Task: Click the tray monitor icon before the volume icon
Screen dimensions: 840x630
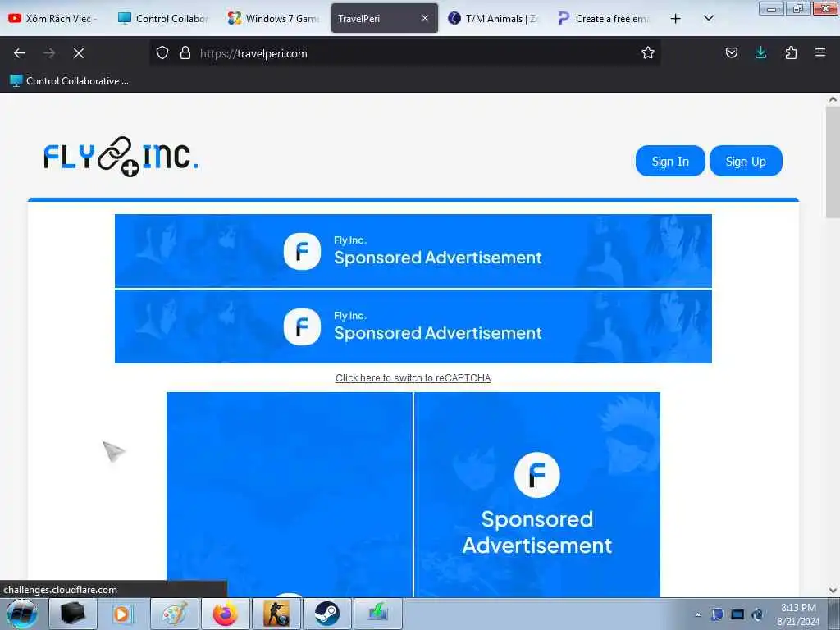Action: [737, 614]
